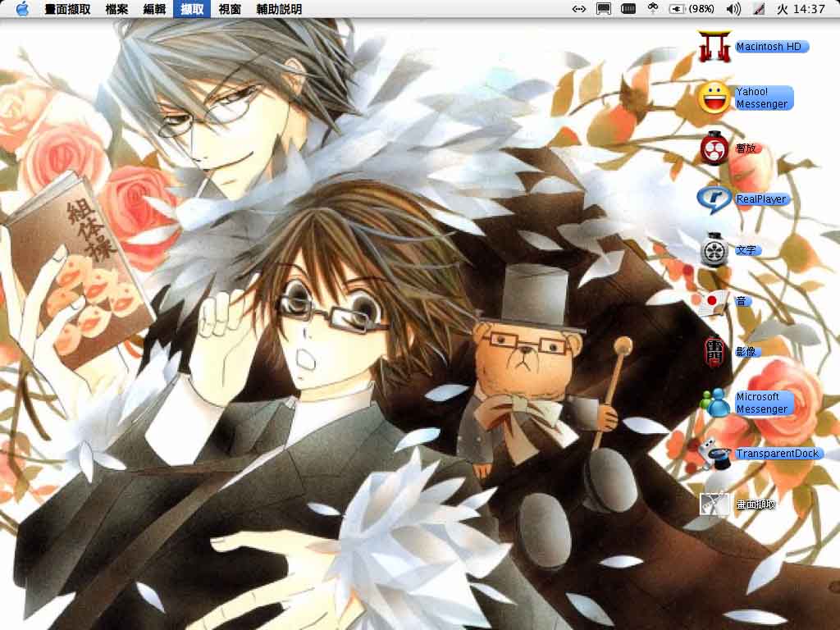Viewport: 840px width, 630px height.
Task: Select the black lantern 影像 folder icon
Action: pyautogui.click(x=714, y=352)
